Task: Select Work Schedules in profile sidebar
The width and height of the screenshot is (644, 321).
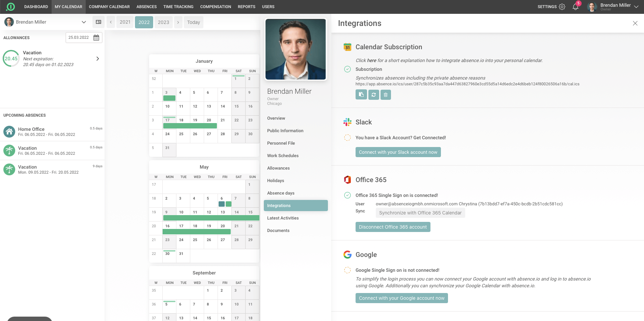Action: point(283,156)
